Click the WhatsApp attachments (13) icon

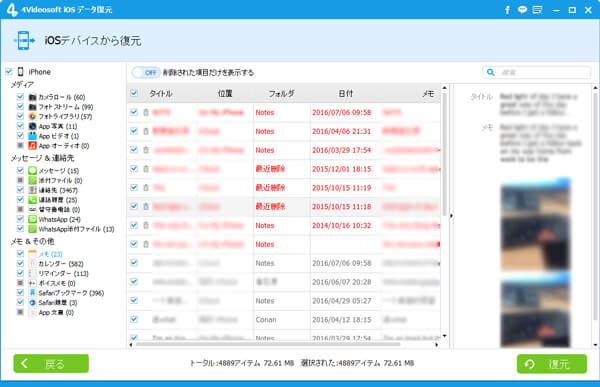coord(33,229)
